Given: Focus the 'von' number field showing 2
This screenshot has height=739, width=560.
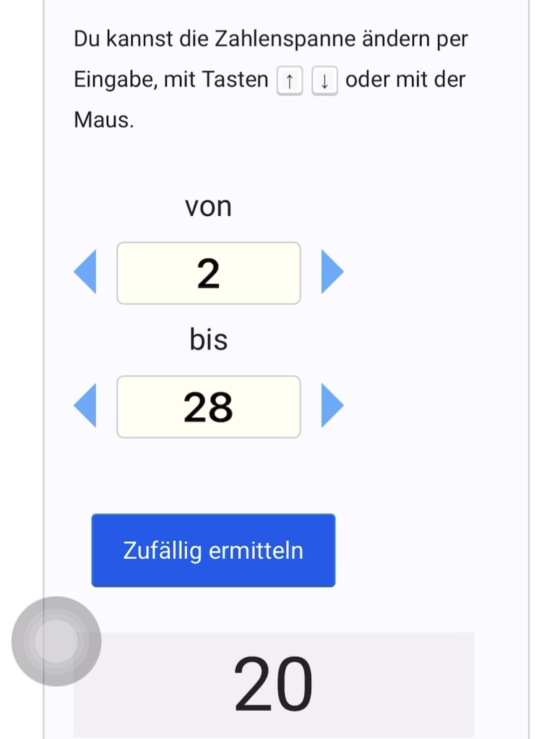Looking at the screenshot, I should point(209,273).
